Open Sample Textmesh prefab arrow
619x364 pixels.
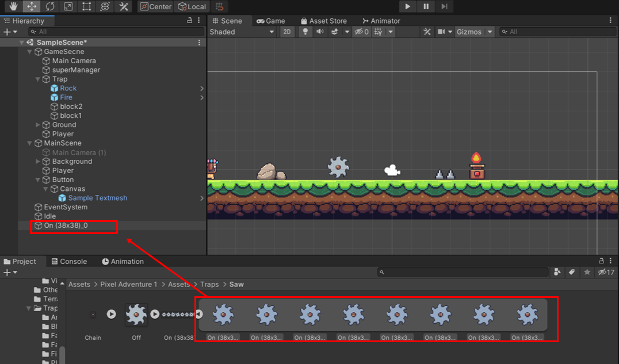coord(202,198)
